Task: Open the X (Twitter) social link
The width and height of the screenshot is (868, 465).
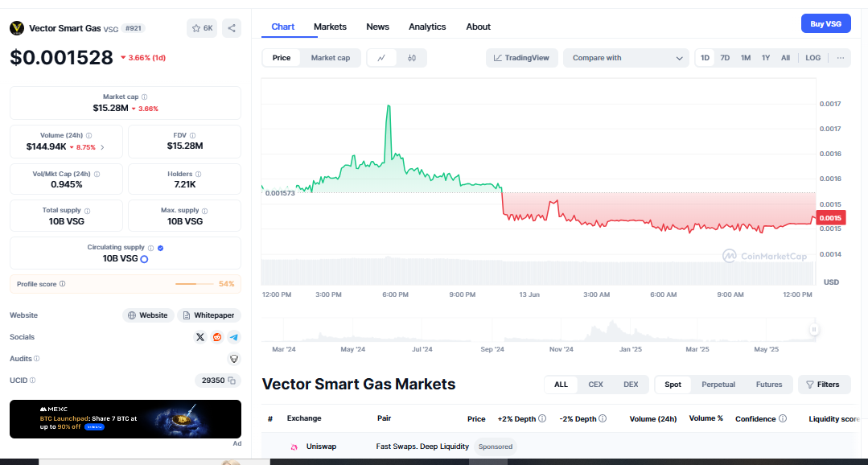Action: (x=200, y=336)
